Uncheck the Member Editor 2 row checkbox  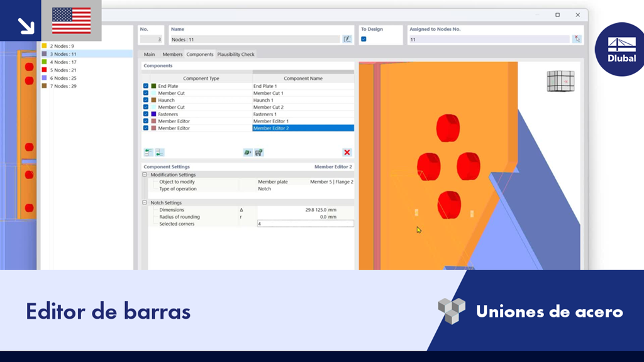point(146,128)
